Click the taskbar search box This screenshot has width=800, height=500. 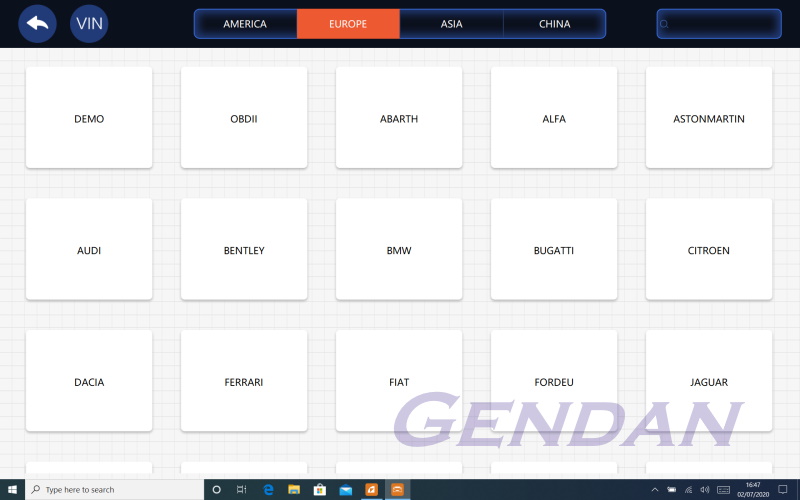pos(114,490)
